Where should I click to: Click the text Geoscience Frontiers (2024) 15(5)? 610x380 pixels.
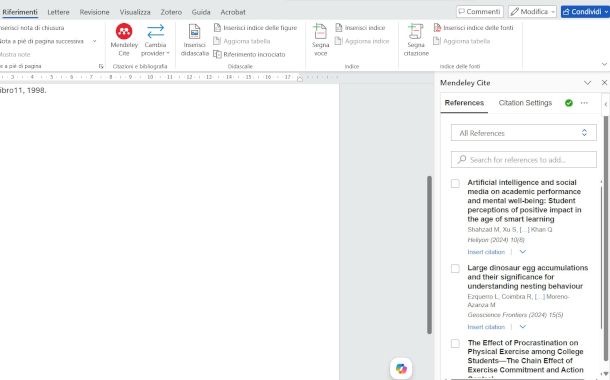(x=515, y=315)
